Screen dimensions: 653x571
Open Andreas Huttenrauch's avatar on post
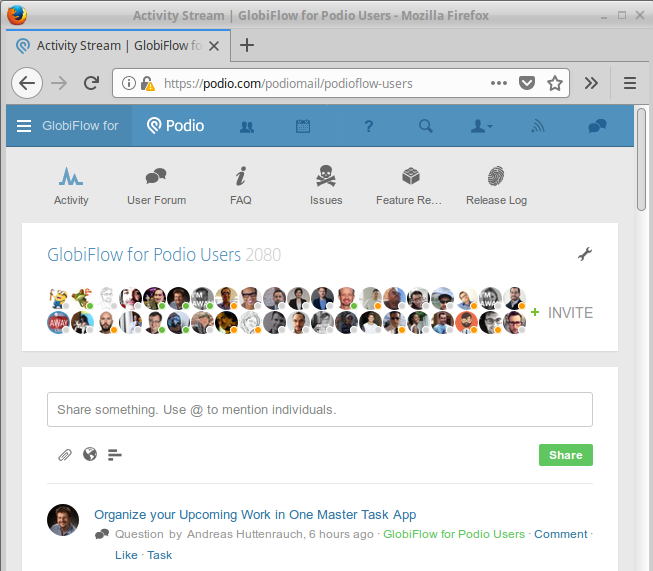[x=63, y=520]
